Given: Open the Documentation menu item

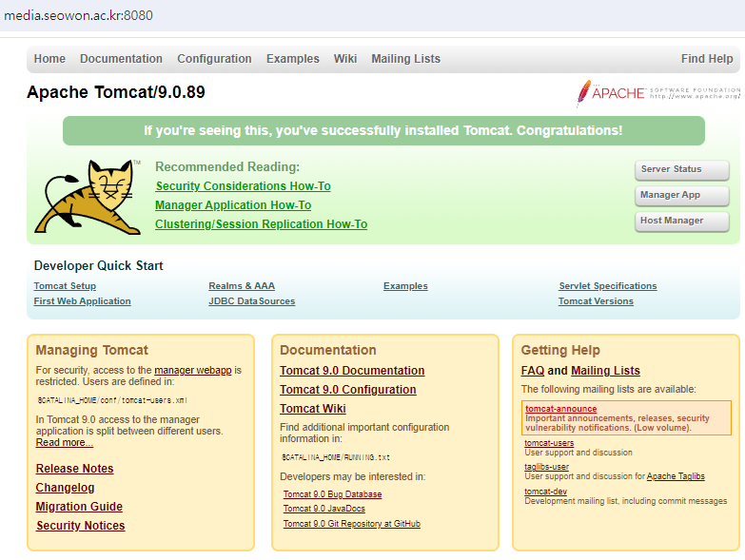Looking at the screenshot, I should coord(121,59).
